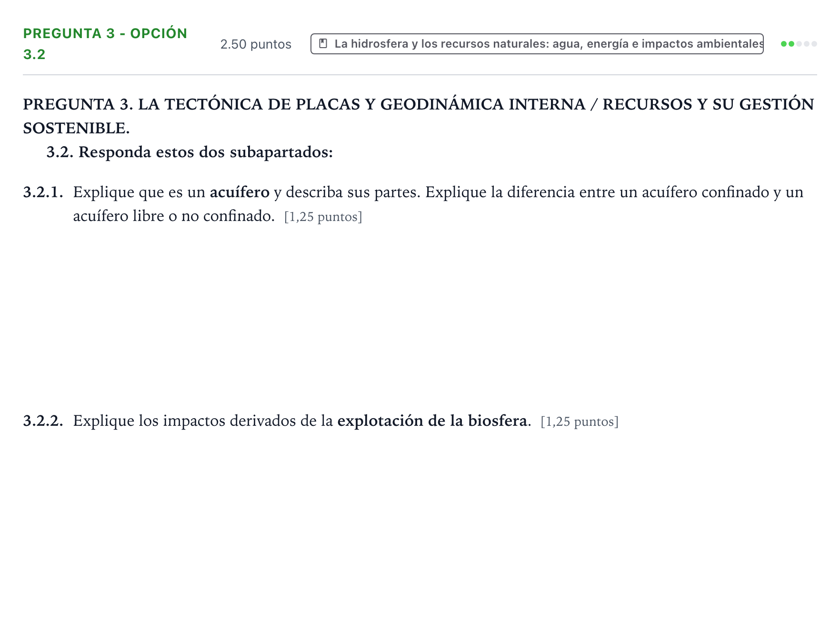840x624 pixels.
Task: Click '3.2. Responda estos dos subapartados:' text
Action: 190,152
